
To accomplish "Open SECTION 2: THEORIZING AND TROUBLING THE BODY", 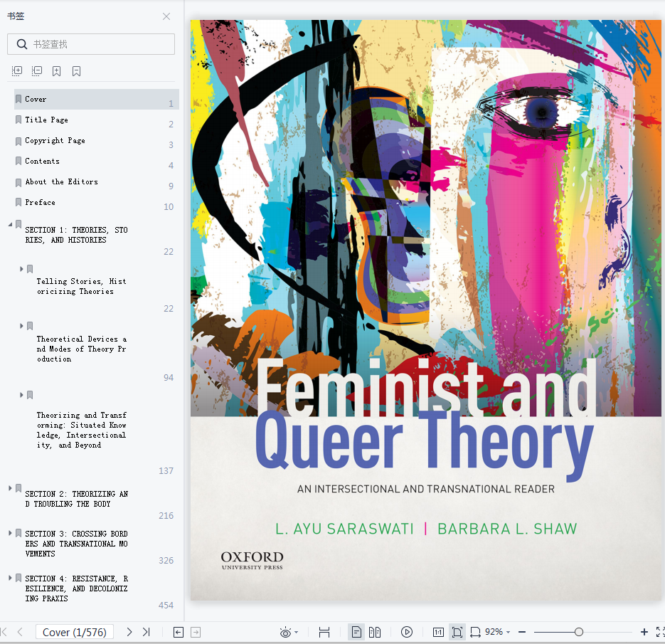I will click(76, 499).
